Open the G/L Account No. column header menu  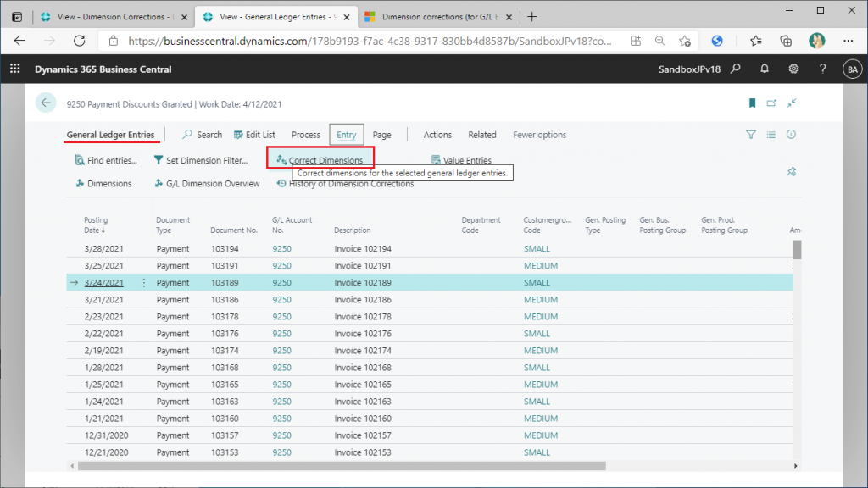(292, 225)
